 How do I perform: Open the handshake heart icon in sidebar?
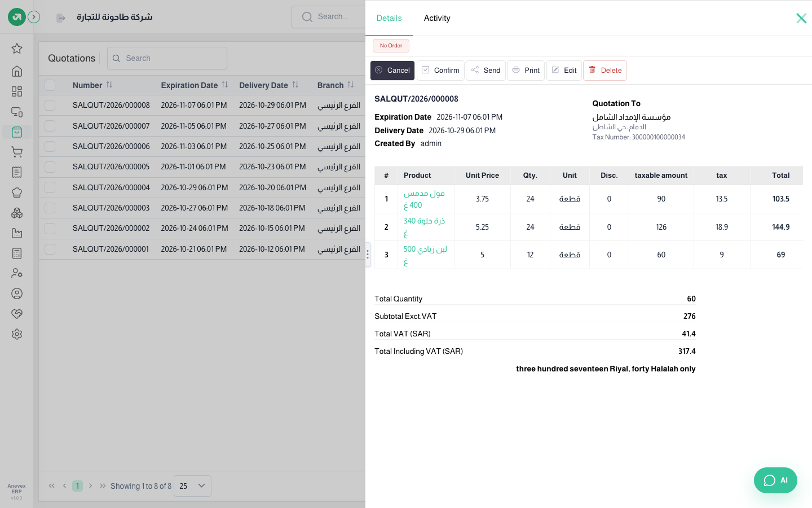point(17,314)
